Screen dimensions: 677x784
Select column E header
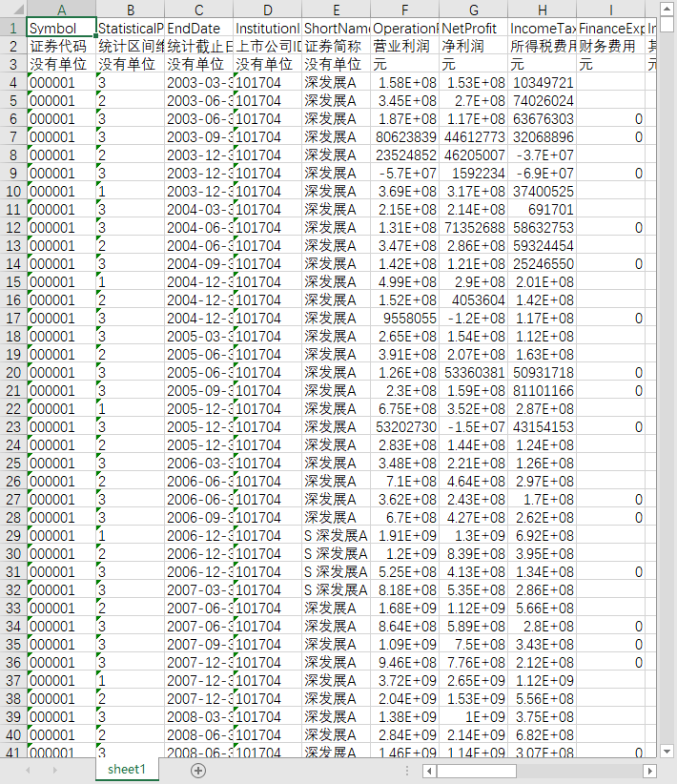[x=336, y=10]
